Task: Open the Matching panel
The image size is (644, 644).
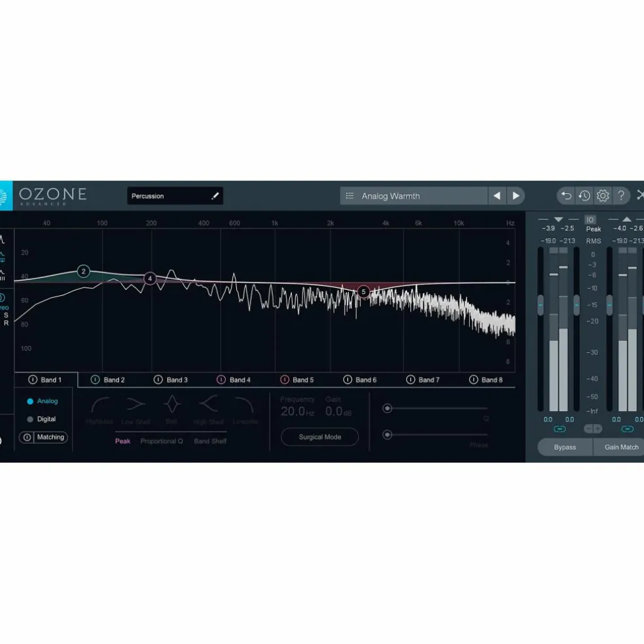Action: (x=50, y=437)
